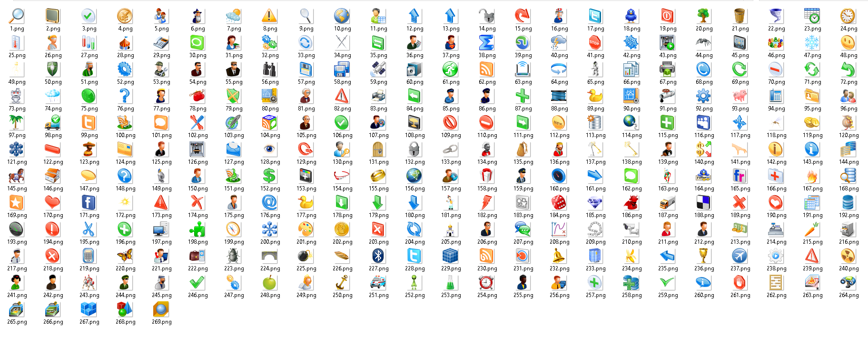The width and height of the screenshot is (868, 337).
Task: Click the gold trophy icon 236.png
Action: tap(704, 256)
